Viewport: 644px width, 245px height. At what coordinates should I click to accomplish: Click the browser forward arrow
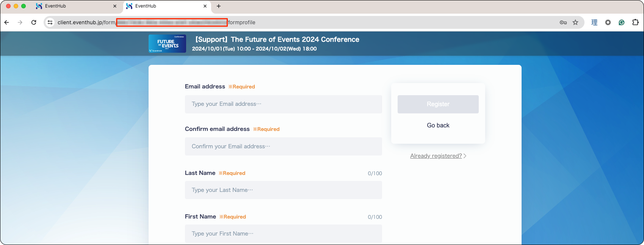20,22
